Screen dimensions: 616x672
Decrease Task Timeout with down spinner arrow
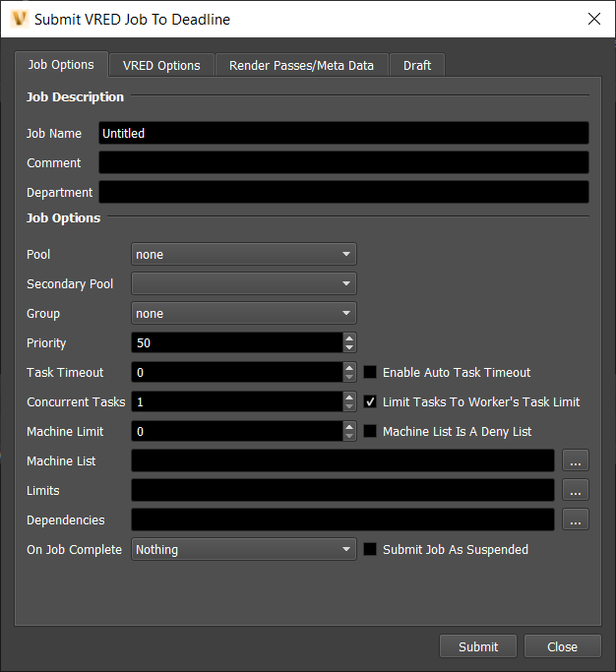point(349,378)
